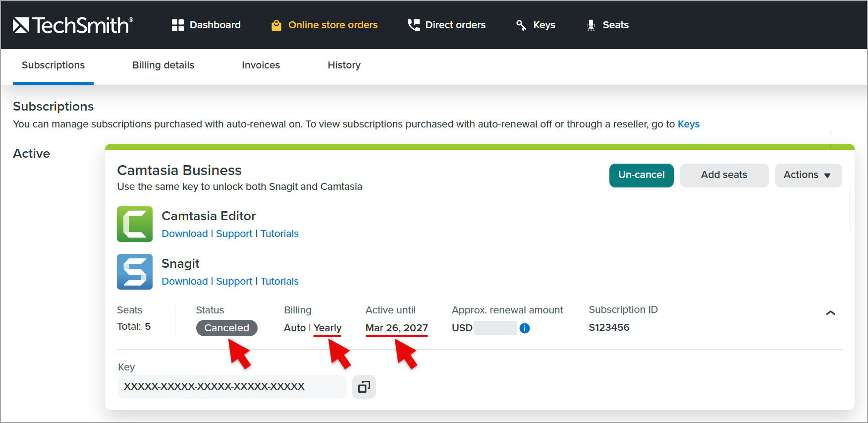
Task: Select the Subscriptions tab
Action: tap(53, 65)
